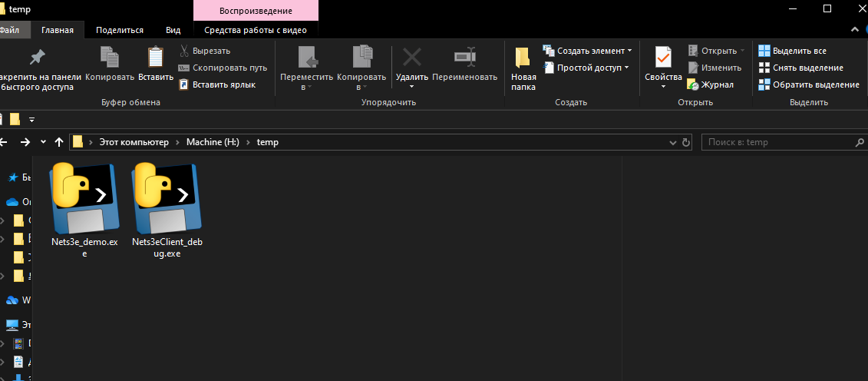Viewport: 868px width, 381px height.
Task: Choose Вставить ярлык
Action: click(217, 84)
